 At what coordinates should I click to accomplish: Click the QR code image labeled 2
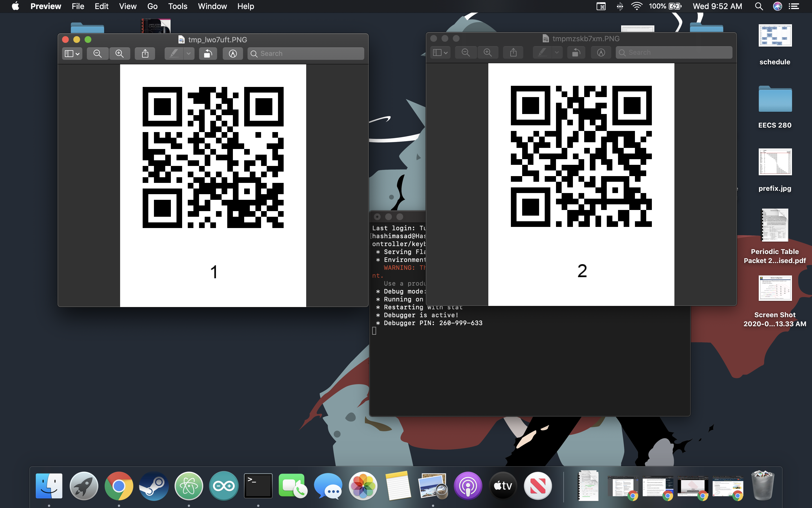click(581, 156)
